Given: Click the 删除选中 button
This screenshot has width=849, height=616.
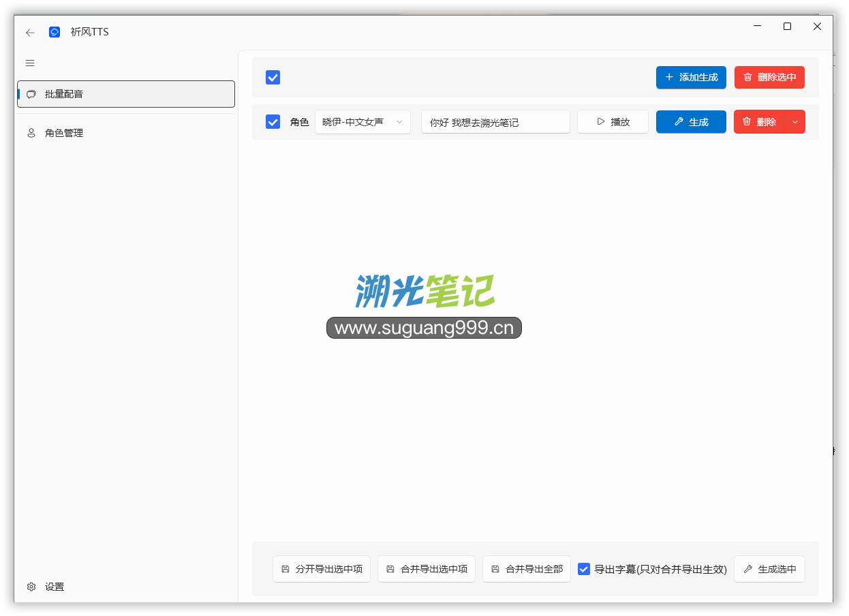Looking at the screenshot, I should click(769, 77).
